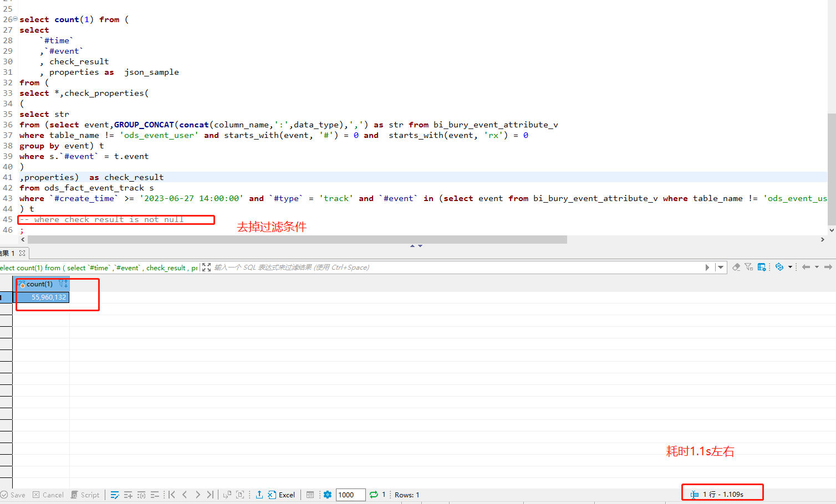Click the filter/sort icon on count(1) column
This screenshot has height=504, width=836.
click(x=63, y=284)
